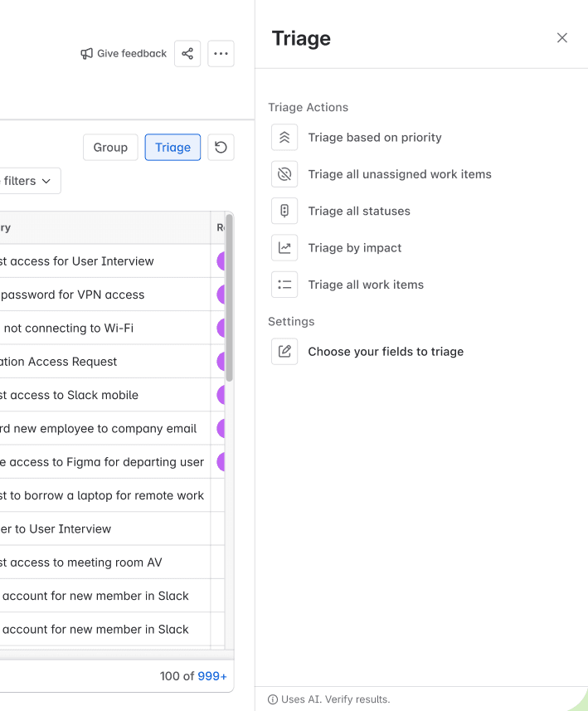Click the share icon button
The height and width of the screenshot is (711, 588).
[187, 54]
